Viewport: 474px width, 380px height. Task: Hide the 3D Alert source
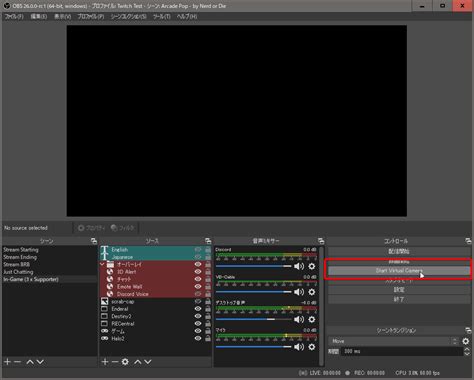198,272
